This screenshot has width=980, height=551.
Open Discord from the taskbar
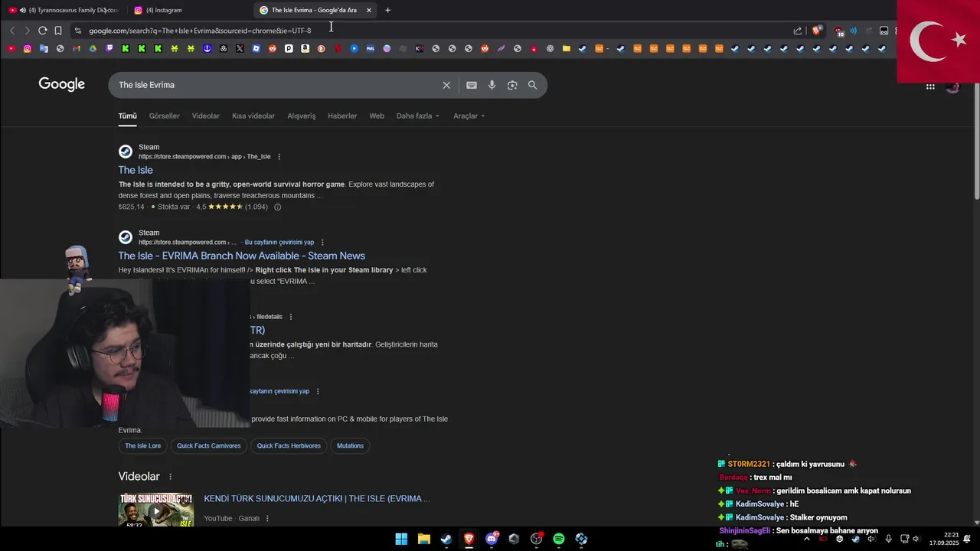pos(492,539)
